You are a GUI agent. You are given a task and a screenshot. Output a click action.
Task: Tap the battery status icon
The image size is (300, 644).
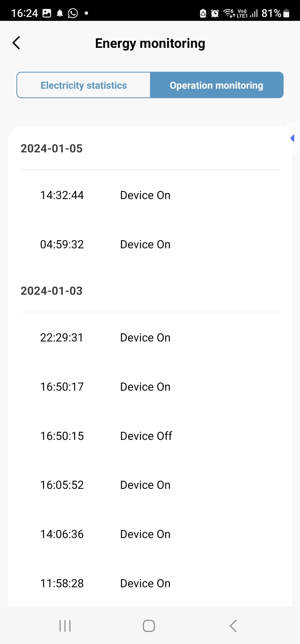click(286, 13)
